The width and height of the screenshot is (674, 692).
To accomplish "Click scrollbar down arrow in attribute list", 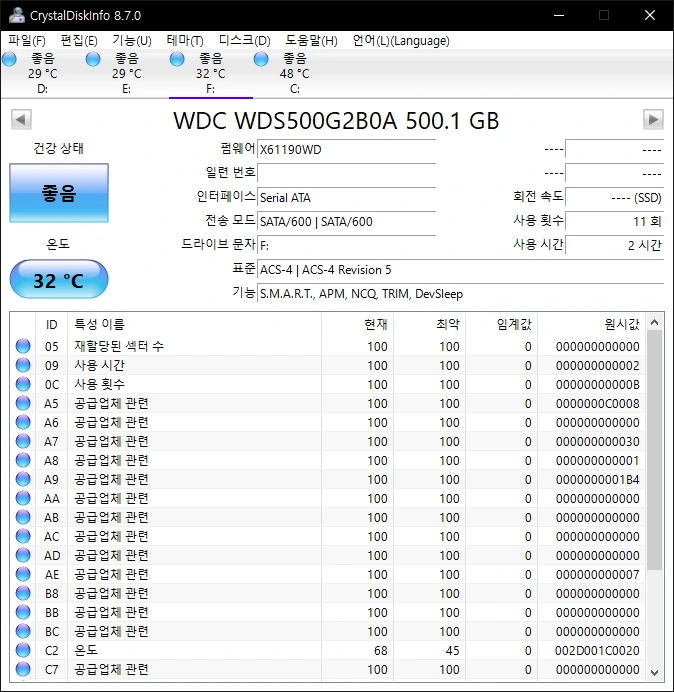I will [655, 672].
